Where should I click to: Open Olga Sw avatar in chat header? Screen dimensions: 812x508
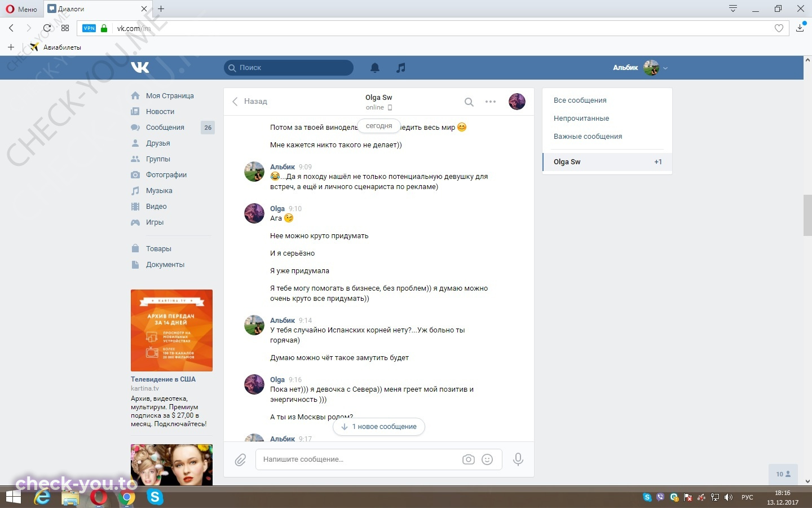point(517,102)
